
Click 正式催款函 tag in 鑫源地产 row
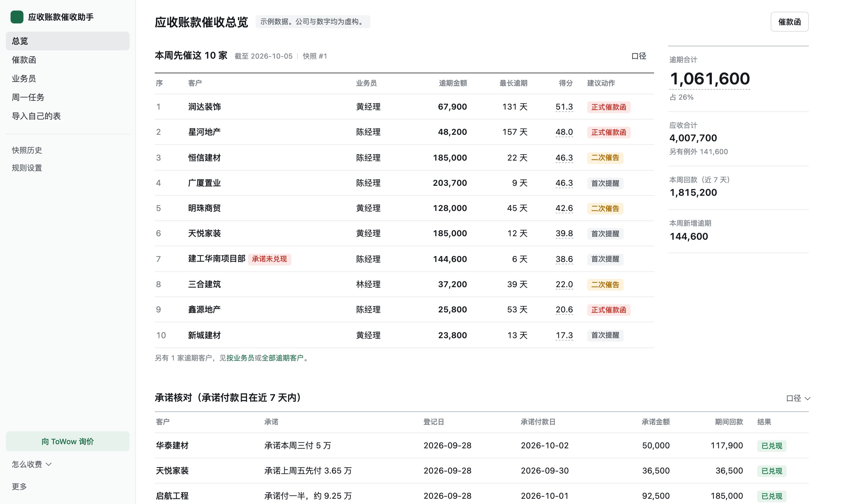(609, 310)
